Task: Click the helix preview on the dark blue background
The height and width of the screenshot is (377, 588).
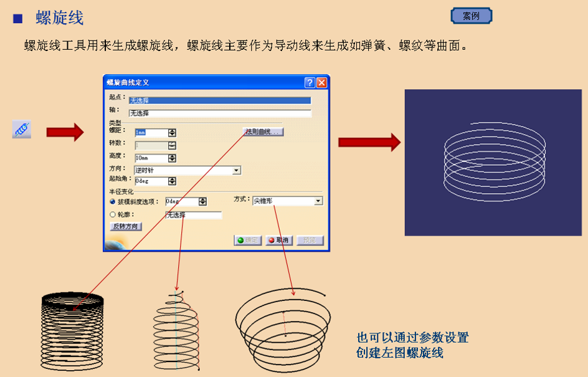Action: pos(495,161)
